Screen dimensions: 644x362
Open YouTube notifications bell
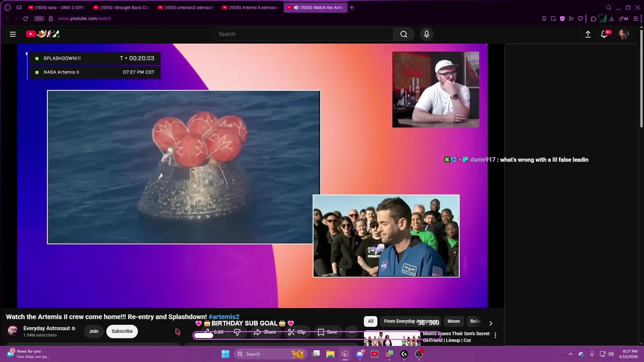point(605,34)
